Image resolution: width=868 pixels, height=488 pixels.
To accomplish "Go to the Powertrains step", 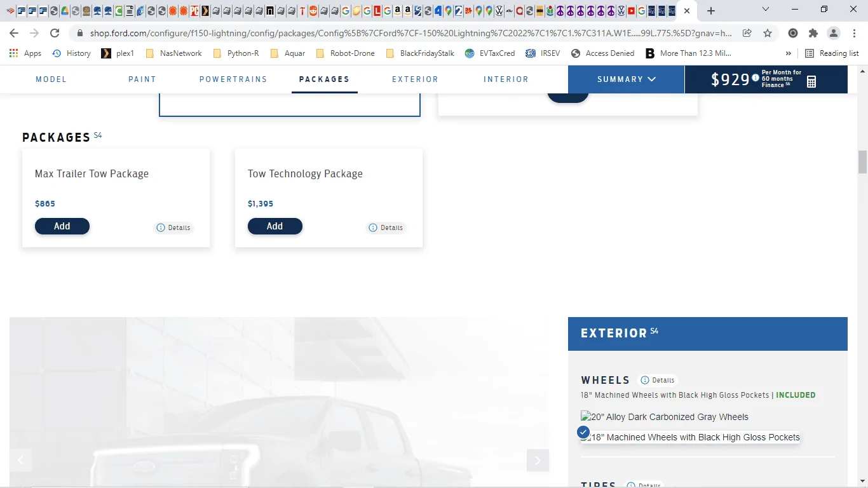I will point(233,79).
